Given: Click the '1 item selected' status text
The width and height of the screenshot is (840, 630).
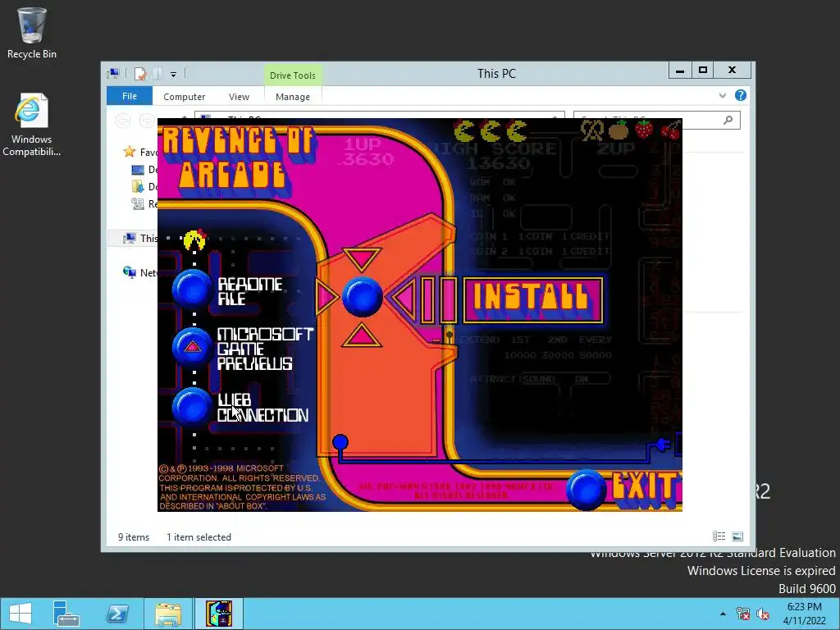Looking at the screenshot, I should click(x=199, y=536).
